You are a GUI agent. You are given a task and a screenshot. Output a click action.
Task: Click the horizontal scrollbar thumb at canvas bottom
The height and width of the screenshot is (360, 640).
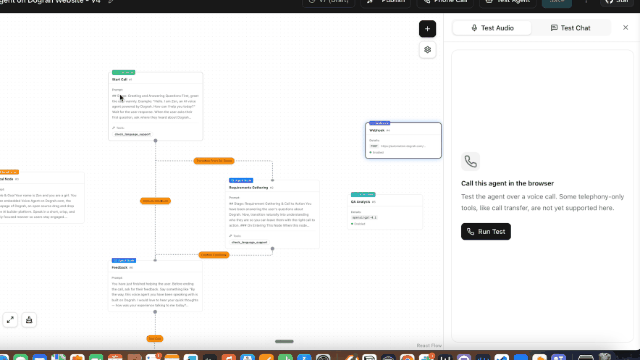coord(284,342)
